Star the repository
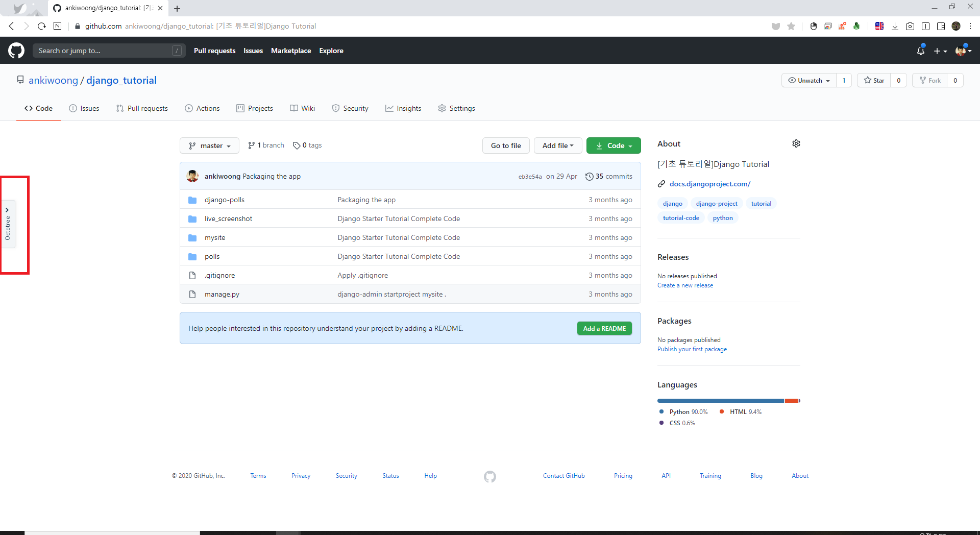 pyautogui.click(x=874, y=80)
